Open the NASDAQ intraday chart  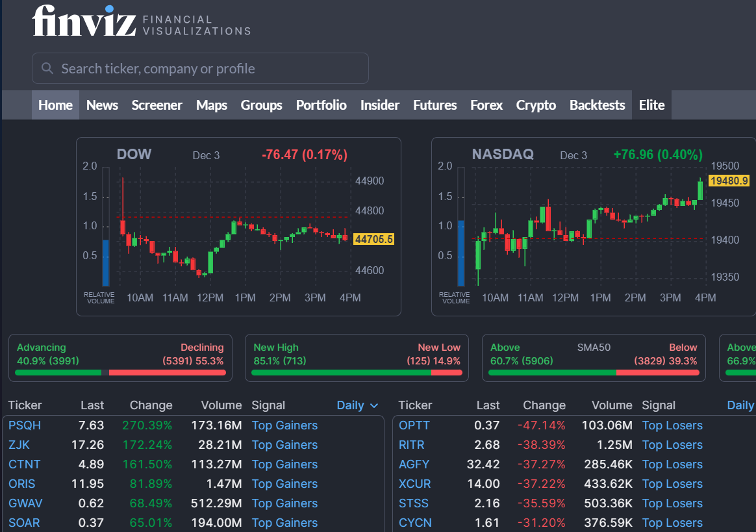pyautogui.click(x=594, y=227)
